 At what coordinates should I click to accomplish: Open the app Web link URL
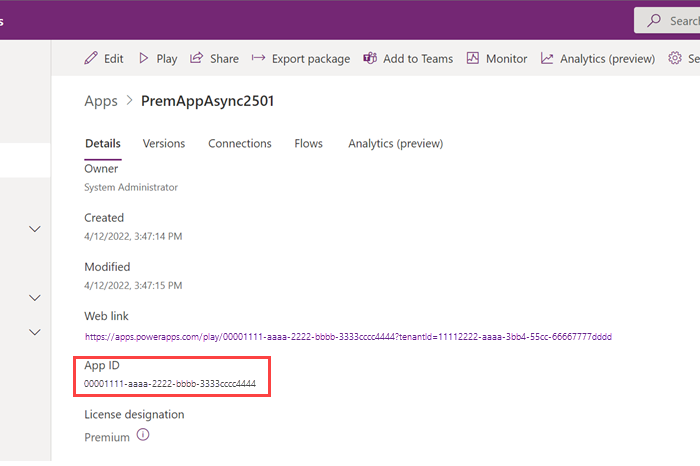pos(348,337)
